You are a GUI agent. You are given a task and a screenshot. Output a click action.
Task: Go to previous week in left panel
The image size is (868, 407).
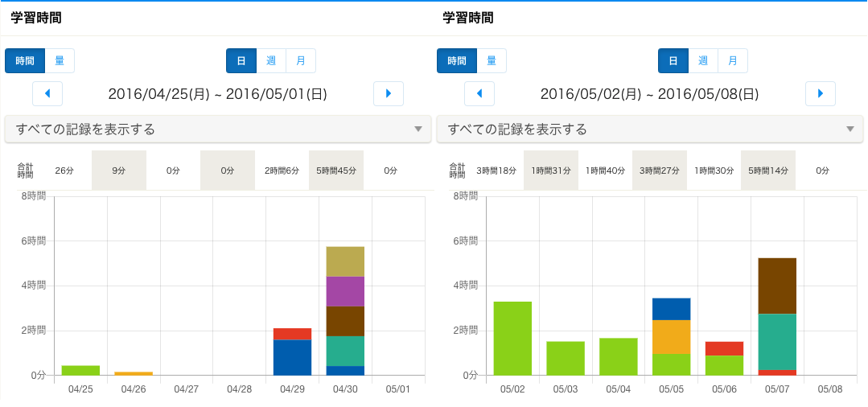tap(47, 94)
